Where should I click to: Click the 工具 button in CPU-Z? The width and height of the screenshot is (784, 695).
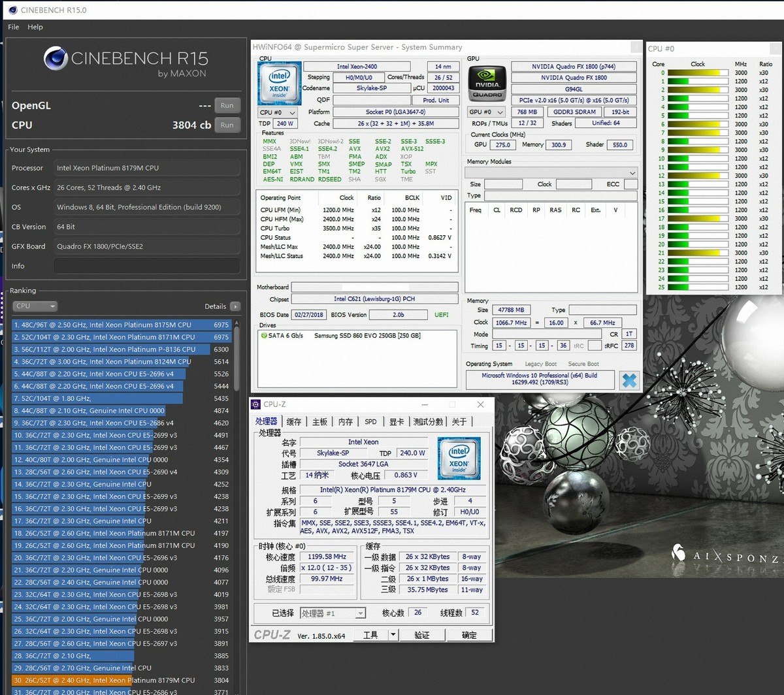pos(370,635)
